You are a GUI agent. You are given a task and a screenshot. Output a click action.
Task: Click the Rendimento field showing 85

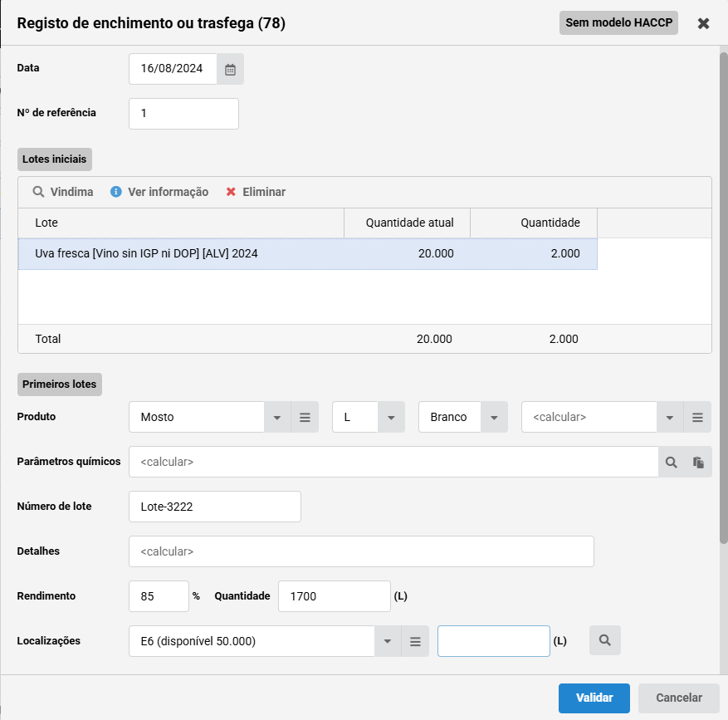click(159, 596)
